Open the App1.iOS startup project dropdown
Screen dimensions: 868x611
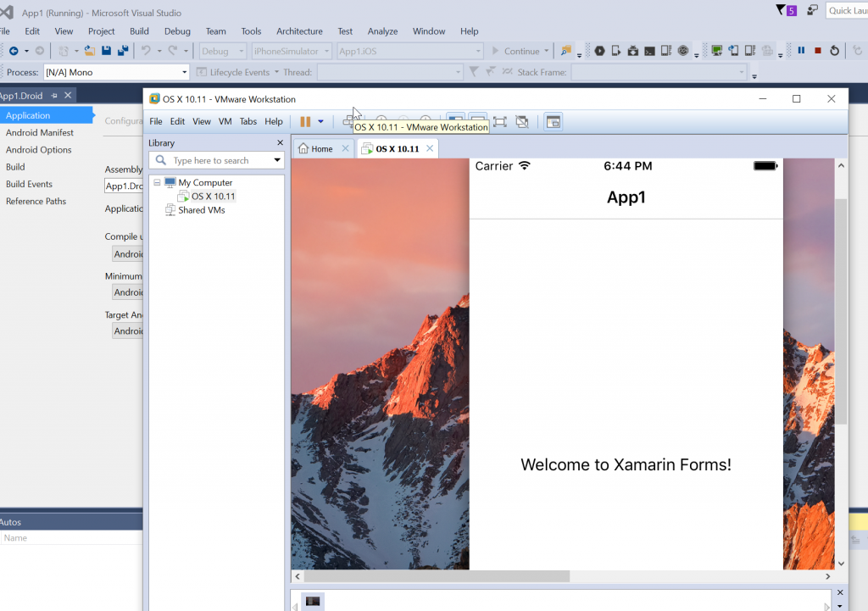click(410, 51)
